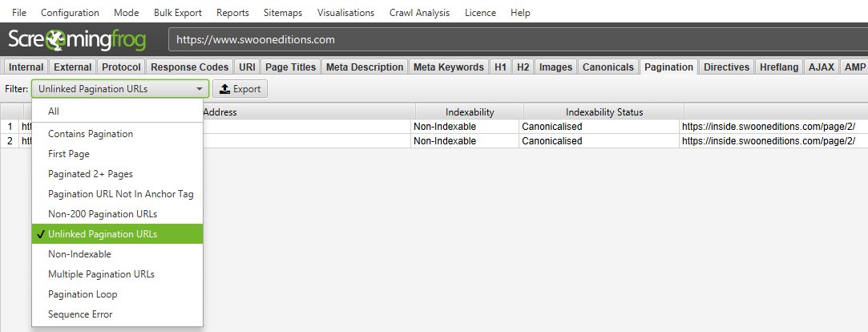Open the Licence menu
This screenshot has height=332, width=868.
[x=480, y=12]
